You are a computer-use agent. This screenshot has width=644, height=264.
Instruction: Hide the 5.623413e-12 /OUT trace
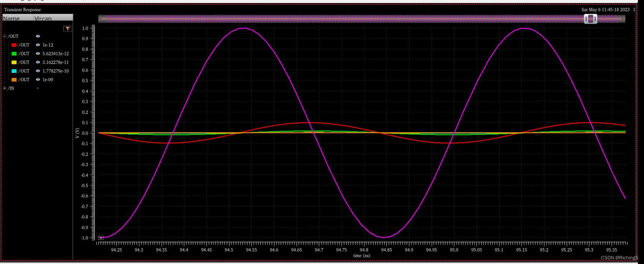(38, 54)
